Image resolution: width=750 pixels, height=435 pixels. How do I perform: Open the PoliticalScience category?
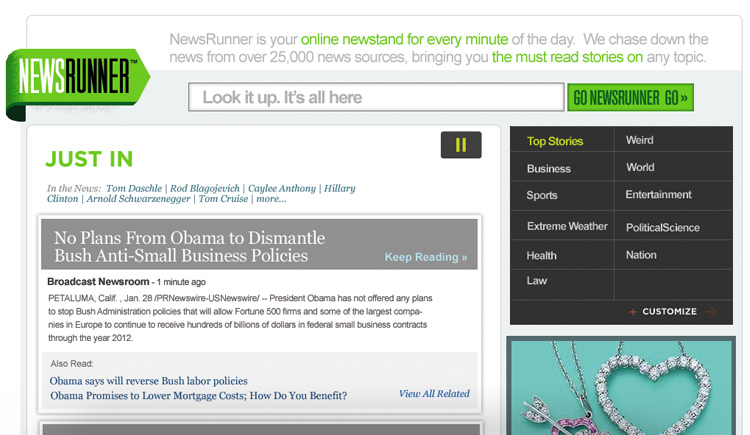[x=662, y=228]
